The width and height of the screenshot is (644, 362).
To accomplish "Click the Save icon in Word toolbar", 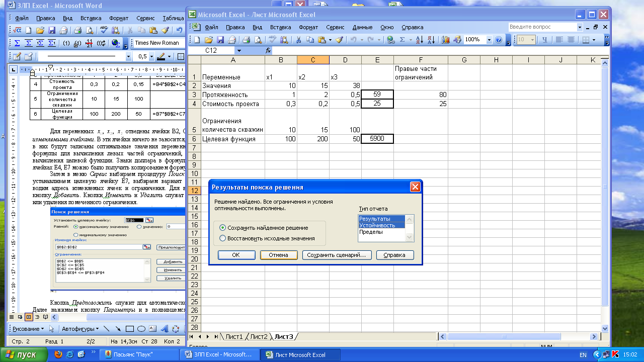I will point(52,30).
